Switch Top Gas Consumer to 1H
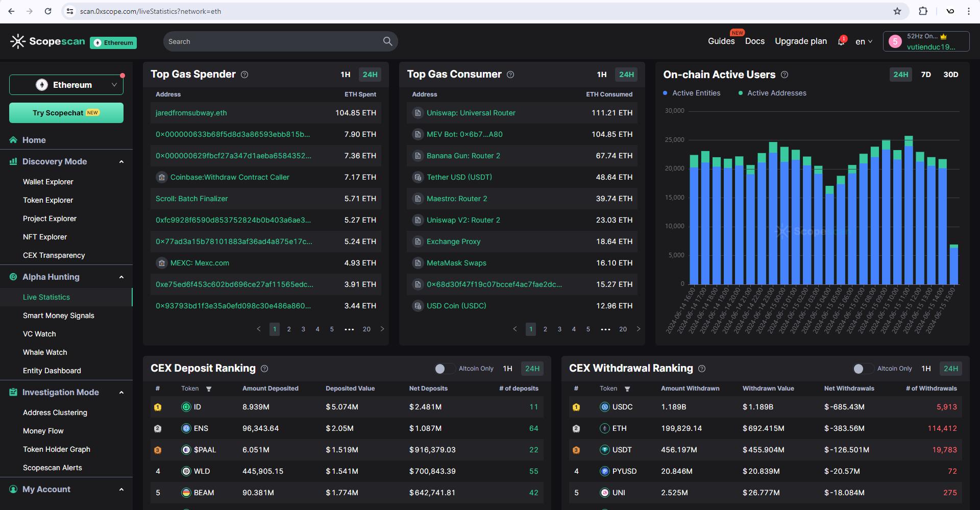This screenshot has height=510, width=980. pos(602,75)
